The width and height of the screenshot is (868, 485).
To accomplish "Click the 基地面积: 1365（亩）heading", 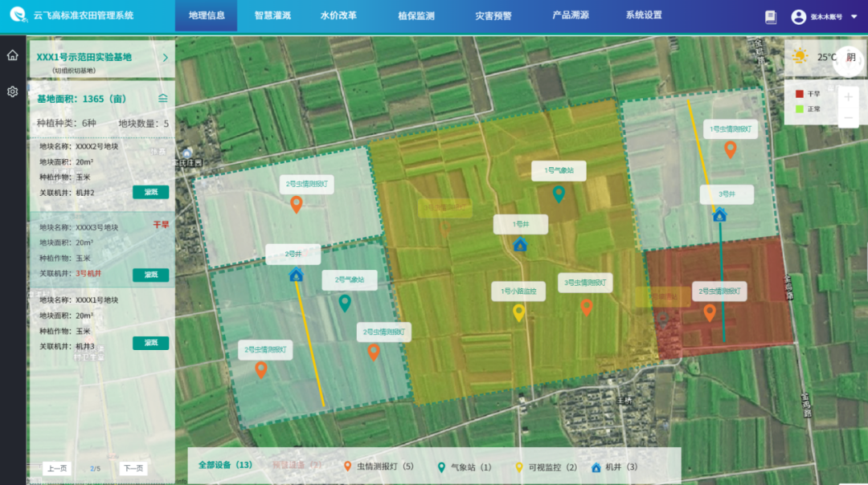I will pos(81,99).
